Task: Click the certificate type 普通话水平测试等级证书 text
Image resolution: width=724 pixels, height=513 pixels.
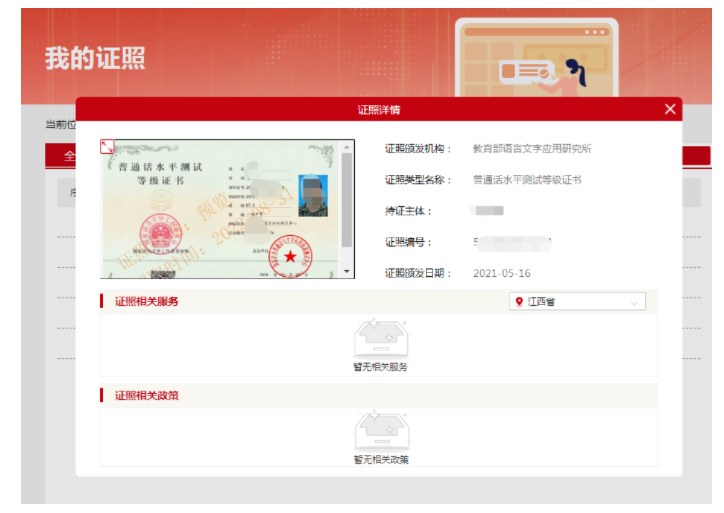Action: (527, 180)
